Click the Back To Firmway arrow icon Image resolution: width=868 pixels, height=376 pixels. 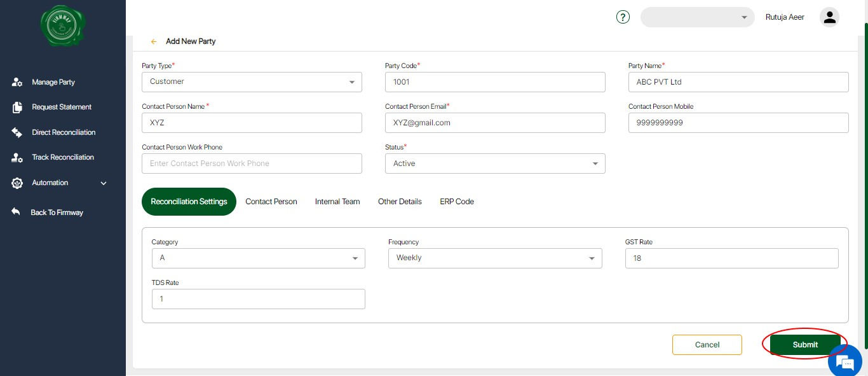coord(17,212)
